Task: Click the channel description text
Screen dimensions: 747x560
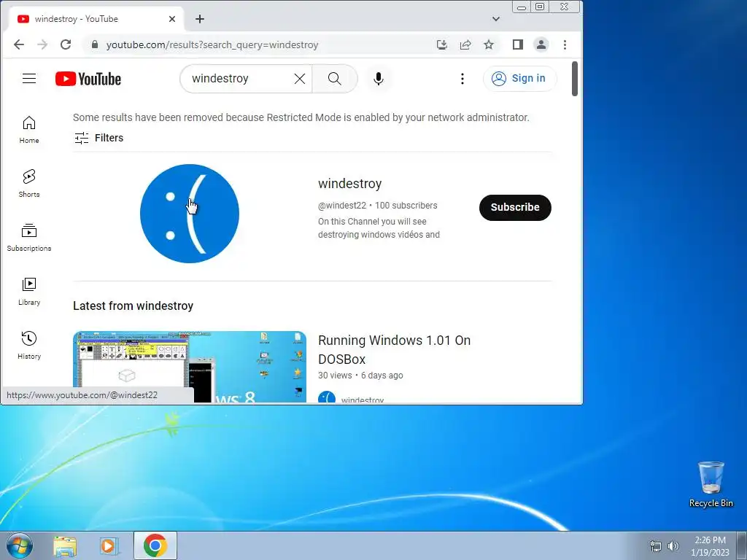Action: pos(379,228)
